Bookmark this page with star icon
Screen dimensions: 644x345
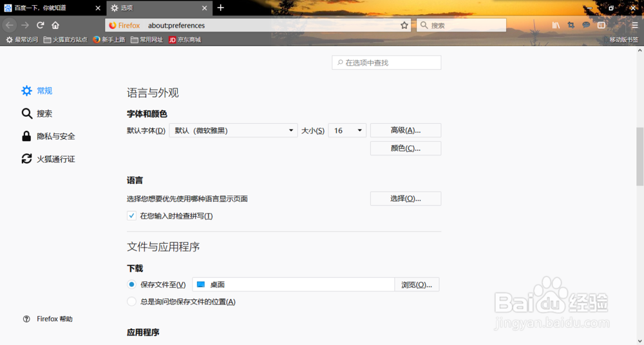click(x=404, y=25)
